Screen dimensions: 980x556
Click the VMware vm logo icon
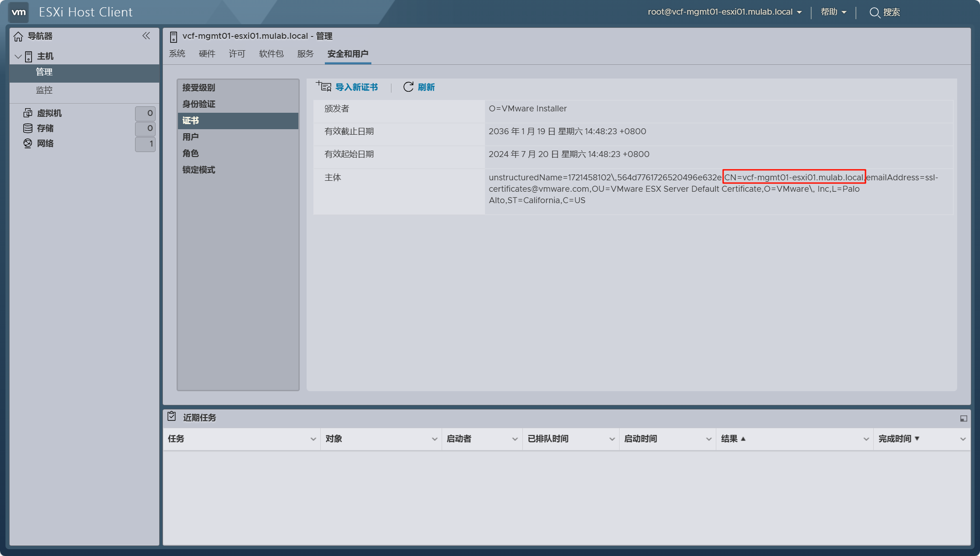click(19, 12)
